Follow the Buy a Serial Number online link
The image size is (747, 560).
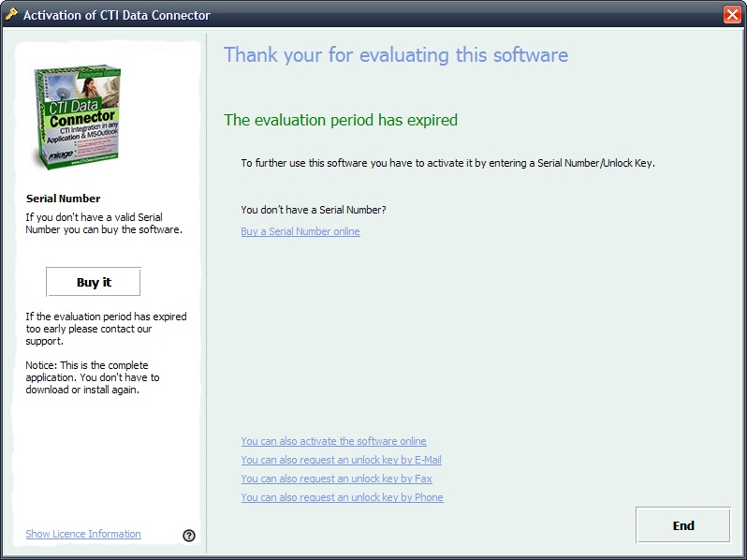click(300, 231)
